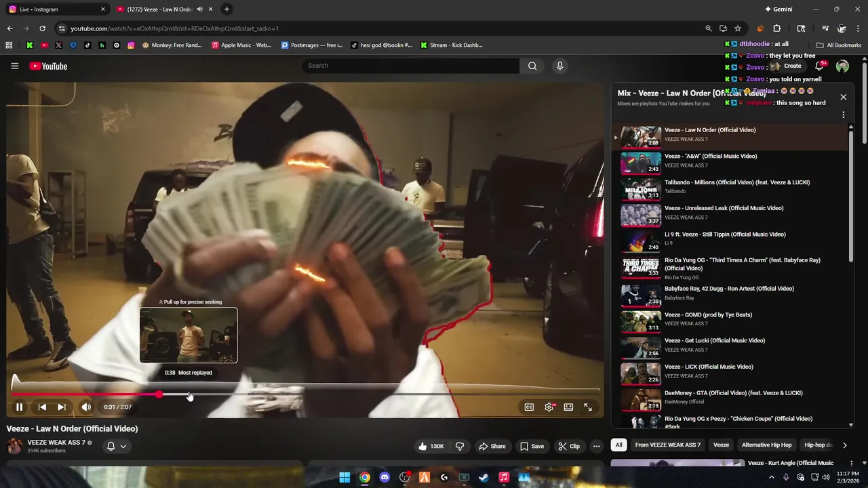This screenshot has width=868, height=488.
Task: Enter full screen mode
Action: 588,407
